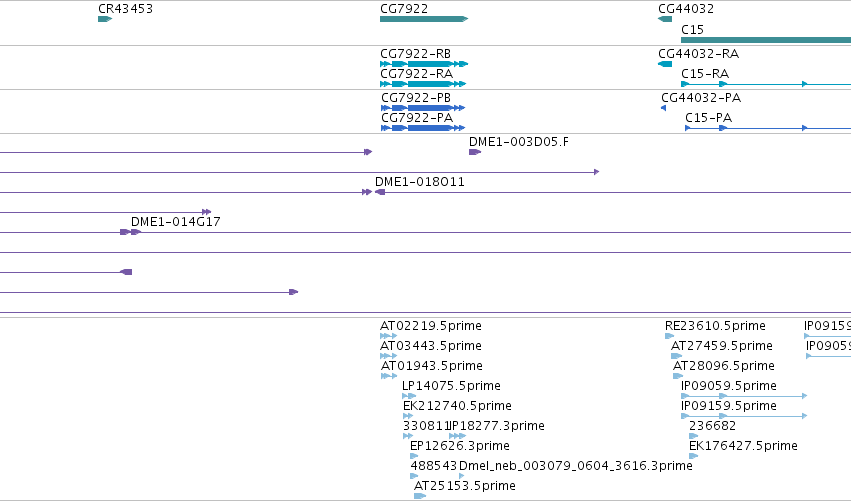Open the AT02219.5prime EST label
This screenshot has height=501, width=851.
point(431,326)
